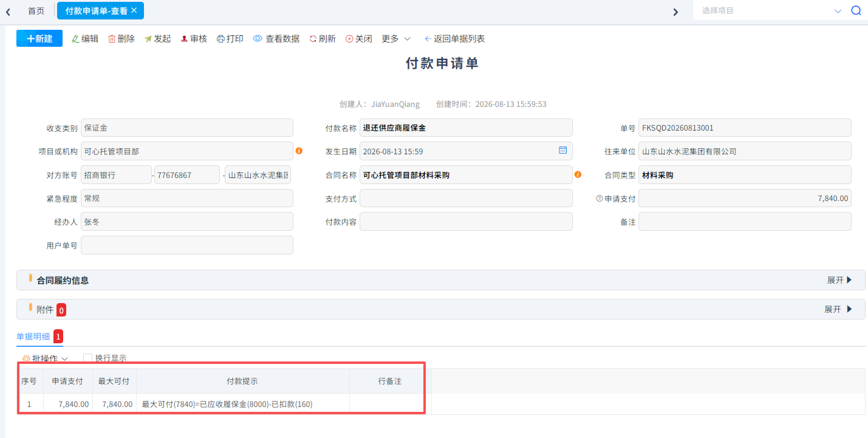
Task: Click the 合同类型 field showing 材料采购
Action: (x=745, y=175)
